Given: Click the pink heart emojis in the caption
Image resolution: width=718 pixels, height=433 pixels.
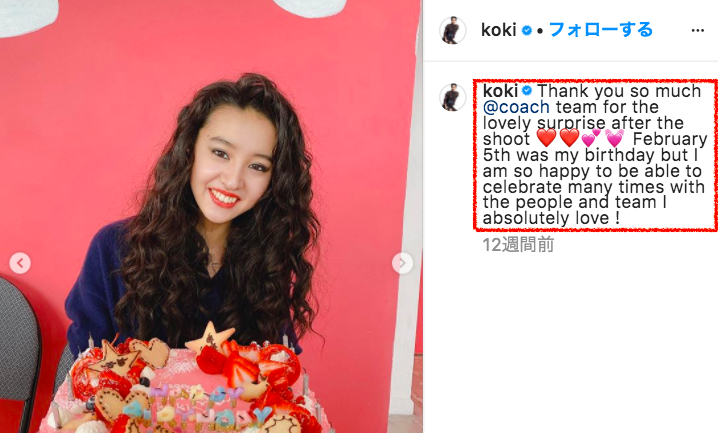Looking at the screenshot, I should pos(603,138).
